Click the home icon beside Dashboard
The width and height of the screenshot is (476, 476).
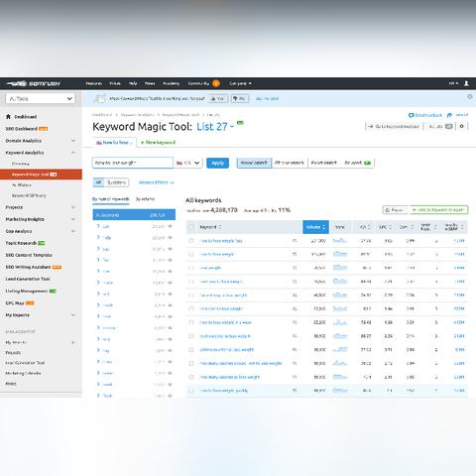8,116
